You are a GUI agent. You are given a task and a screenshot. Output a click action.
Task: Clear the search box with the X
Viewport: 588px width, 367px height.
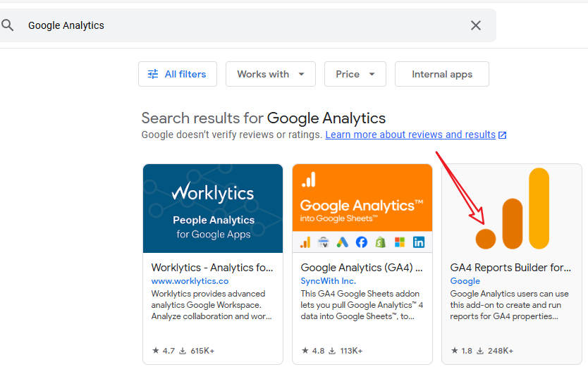476,25
